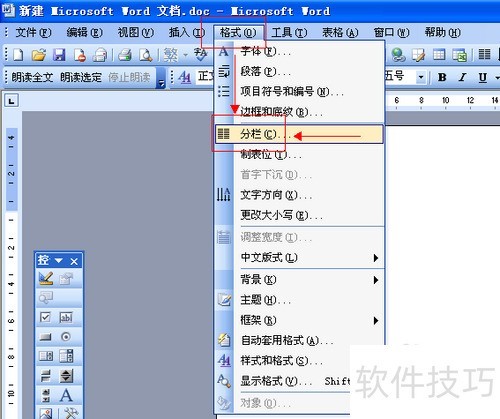The image size is (500, 419).
Task: Open the Control Toolbox title dropdown arrow
Action: 58,260
